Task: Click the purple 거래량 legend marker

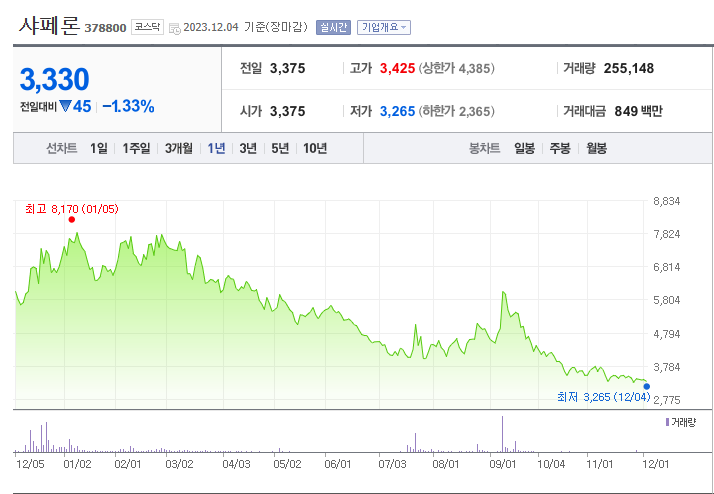Action: coord(667,423)
